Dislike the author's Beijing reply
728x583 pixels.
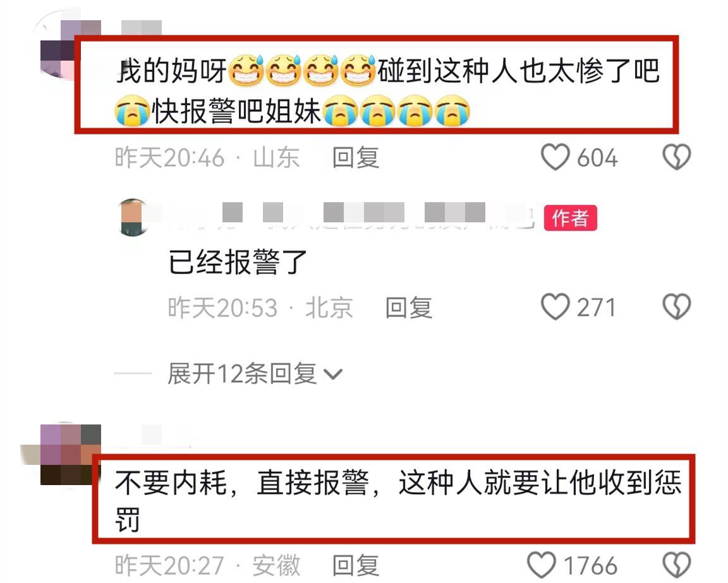(x=676, y=307)
